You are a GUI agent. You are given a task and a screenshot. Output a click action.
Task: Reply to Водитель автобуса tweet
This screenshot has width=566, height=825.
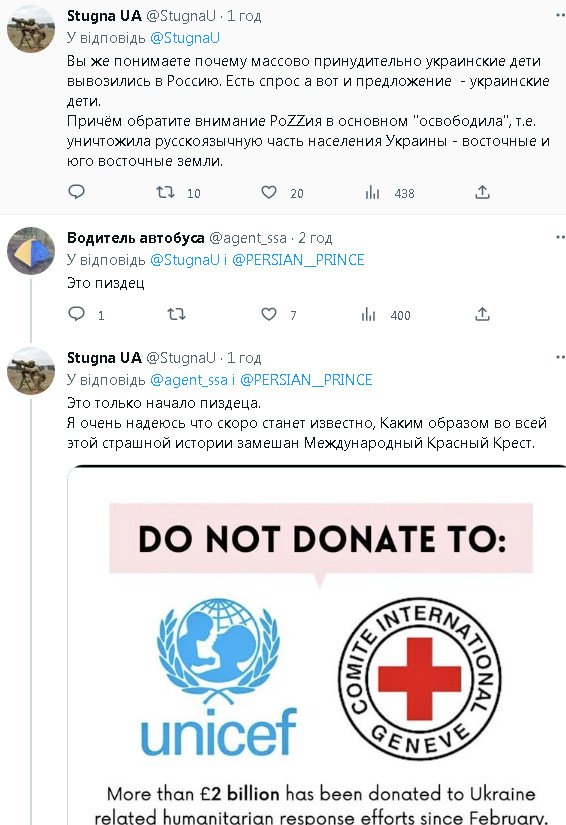(77, 314)
